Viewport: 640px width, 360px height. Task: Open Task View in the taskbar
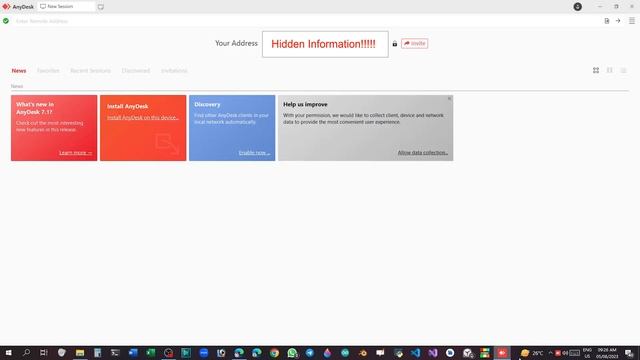tap(44, 353)
